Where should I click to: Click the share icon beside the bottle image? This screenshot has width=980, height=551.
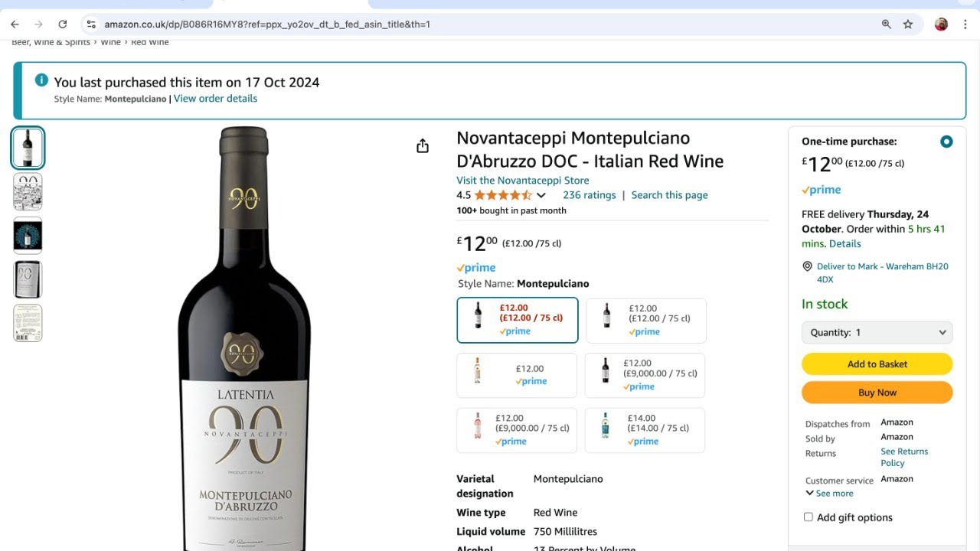[x=423, y=146]
